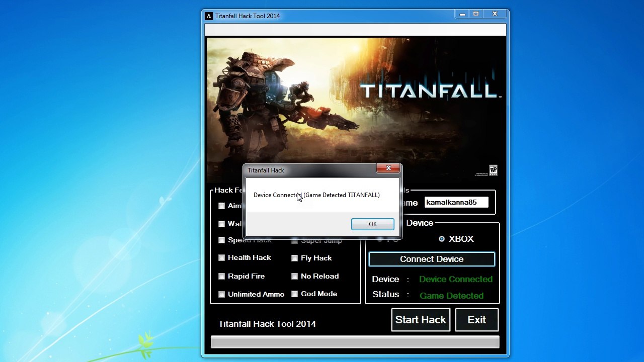This screenshot has width=644, height=362.
Task: Toggle the Speed Hack checkbox
Action: pos(221,240)
